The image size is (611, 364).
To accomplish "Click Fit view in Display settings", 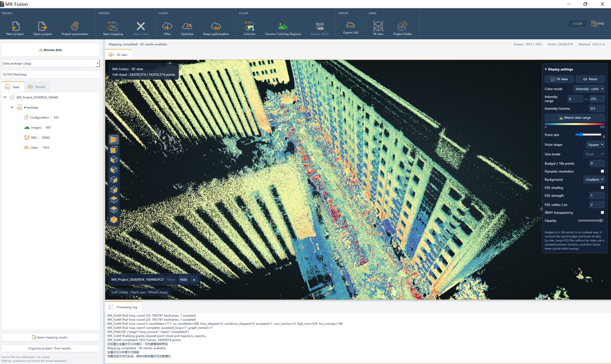I will [559, 79].
